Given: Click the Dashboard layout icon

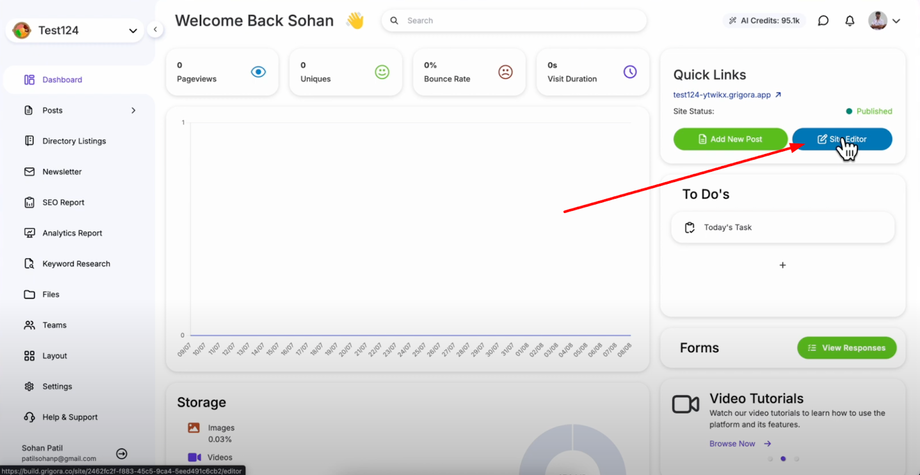Looking at the screenshot, I should [x=29, y=80].
